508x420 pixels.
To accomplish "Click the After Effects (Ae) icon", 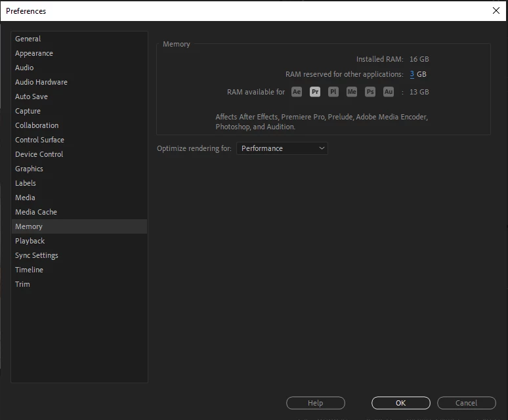I will pyautogui.click(x=297, y=92).
